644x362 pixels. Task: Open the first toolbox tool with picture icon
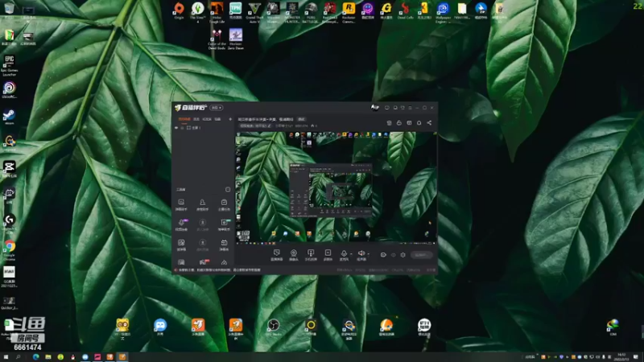(x=181, y=204)
